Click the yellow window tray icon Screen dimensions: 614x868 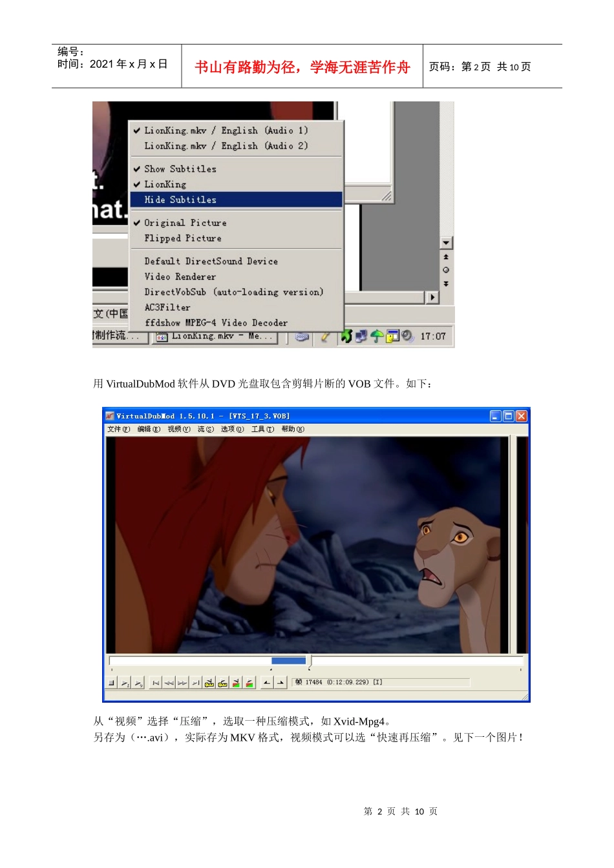(392, 336)
